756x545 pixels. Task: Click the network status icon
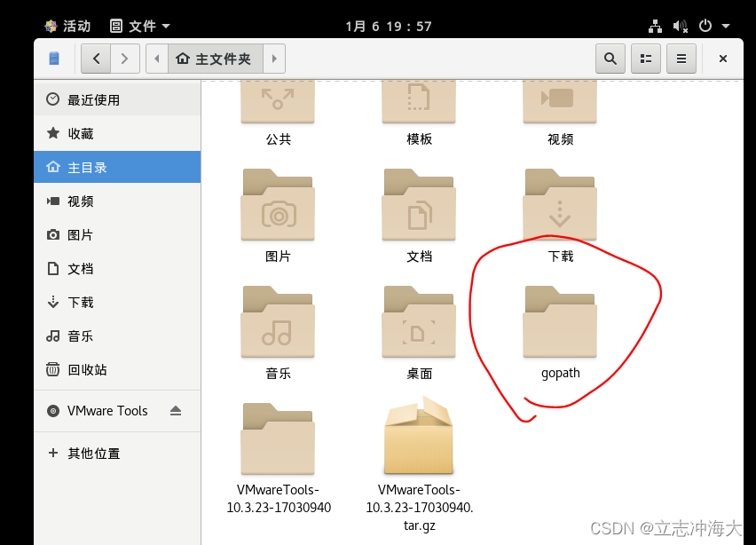click(x=655, y=26)
